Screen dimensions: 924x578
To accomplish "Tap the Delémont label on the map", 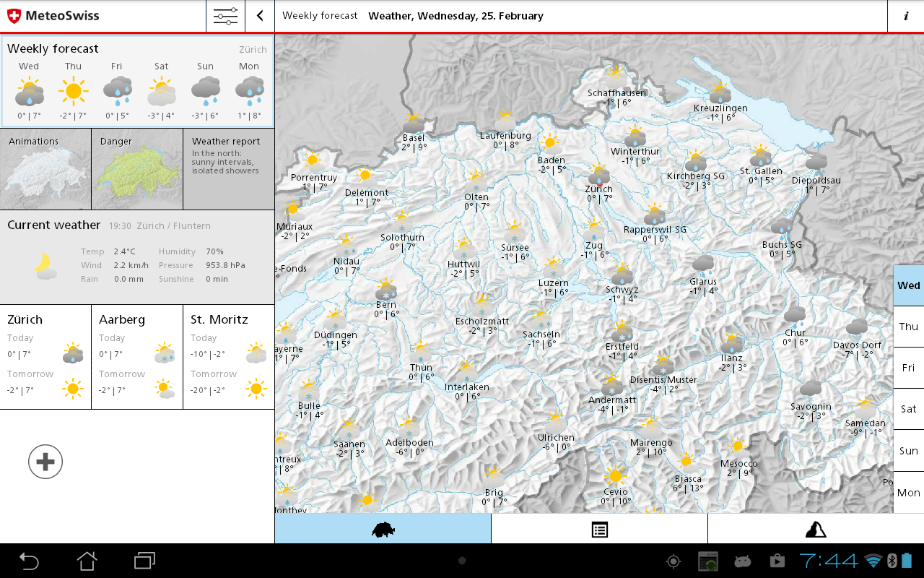I will 367,193.
